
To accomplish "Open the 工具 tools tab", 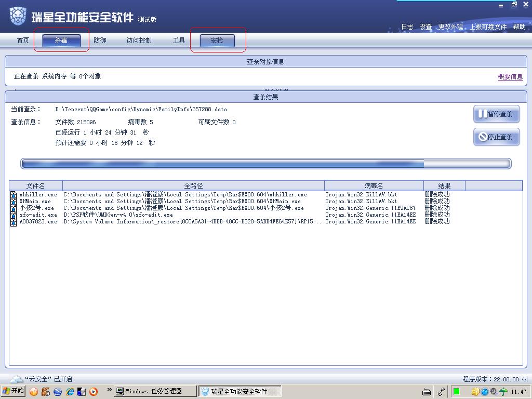I will coord(179,41).
